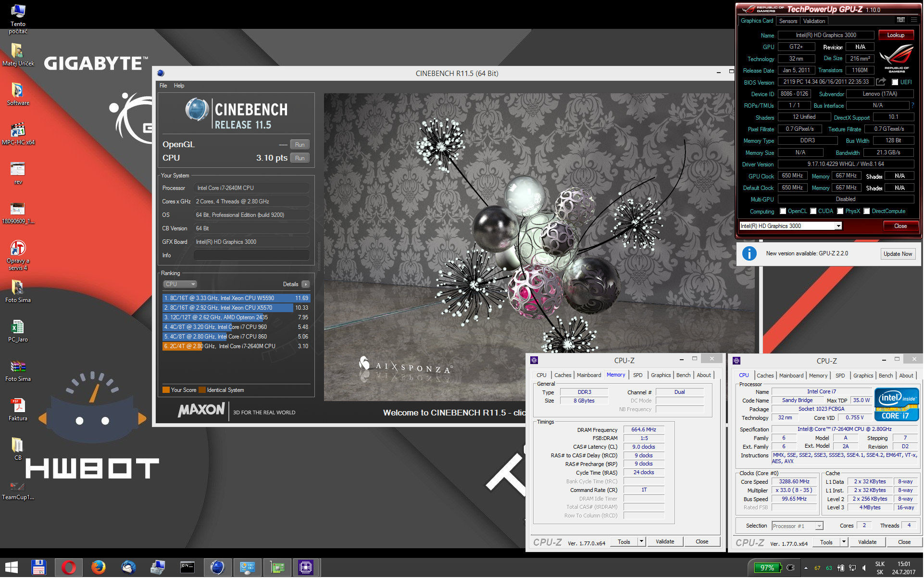
Task: Open the Caches tab in CPU-Z CPU window
Action: point(765,376)
